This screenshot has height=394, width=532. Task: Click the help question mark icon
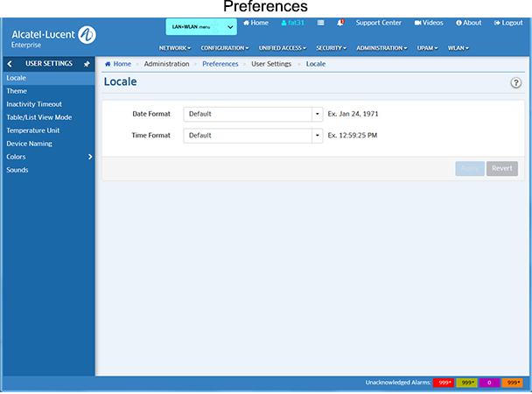click(x=516, y=82)
